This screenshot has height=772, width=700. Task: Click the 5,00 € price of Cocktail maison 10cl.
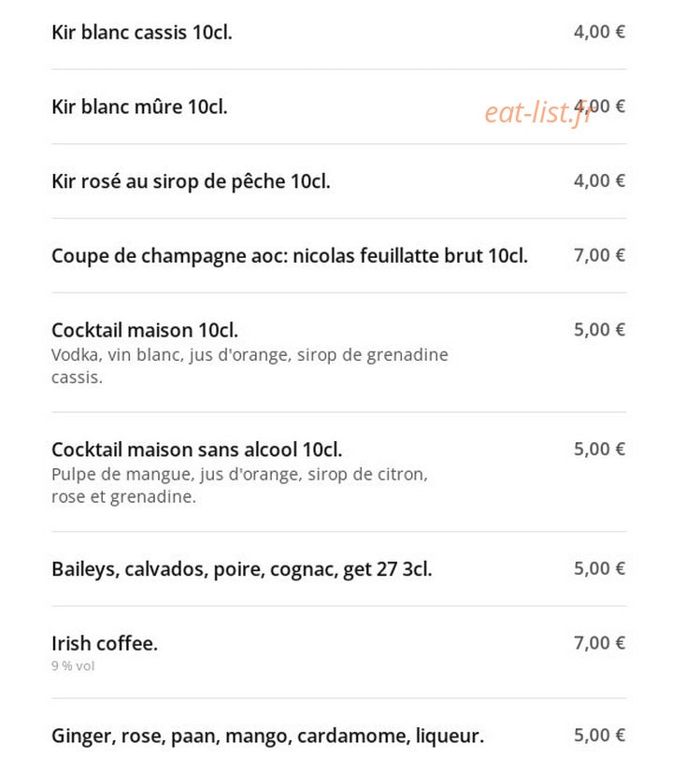(x=600, y=330)
